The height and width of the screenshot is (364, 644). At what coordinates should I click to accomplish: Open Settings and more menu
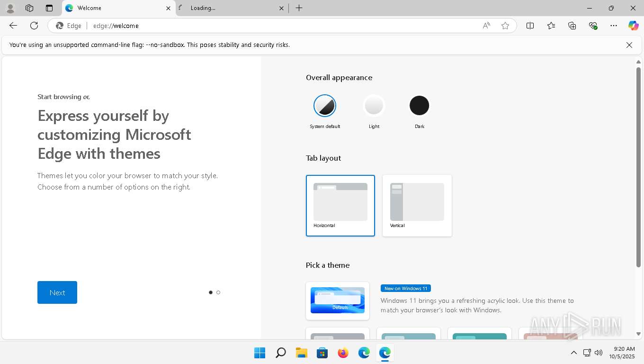click(x=614, y=26)
